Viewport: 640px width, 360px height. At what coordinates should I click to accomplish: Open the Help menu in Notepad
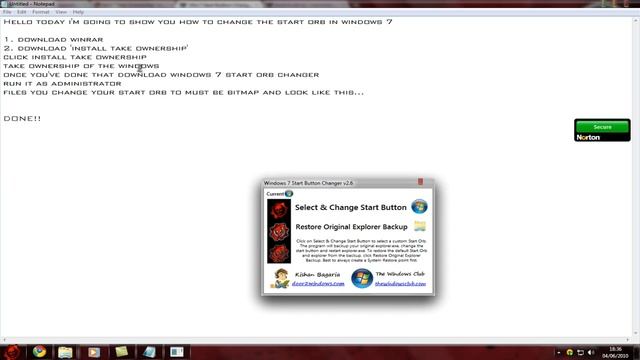point(78,12)
